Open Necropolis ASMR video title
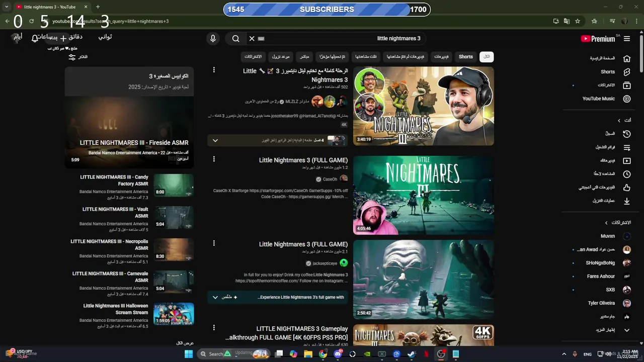The height and width of the screenshot is (362, 644). click(109, 245)
